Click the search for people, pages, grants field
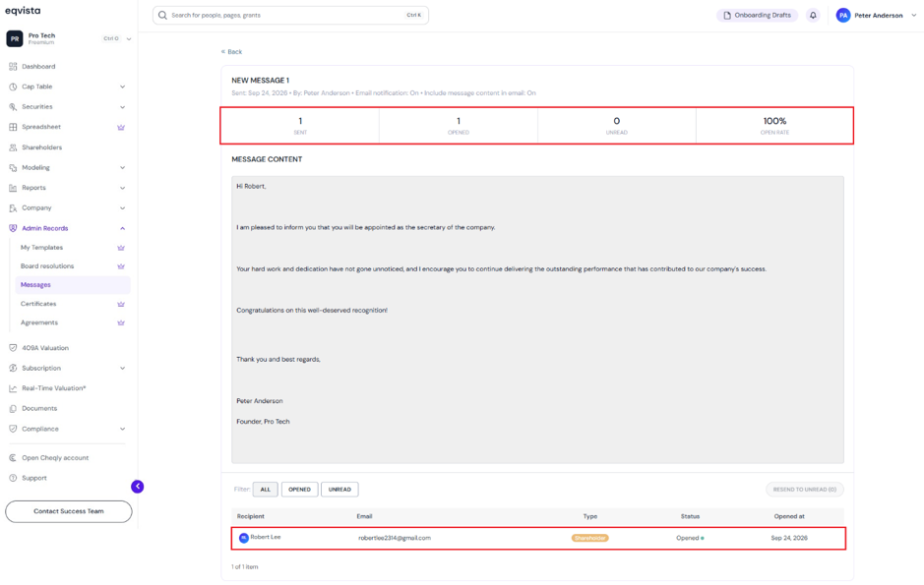924x585 pixels. (x=290, y=16)
